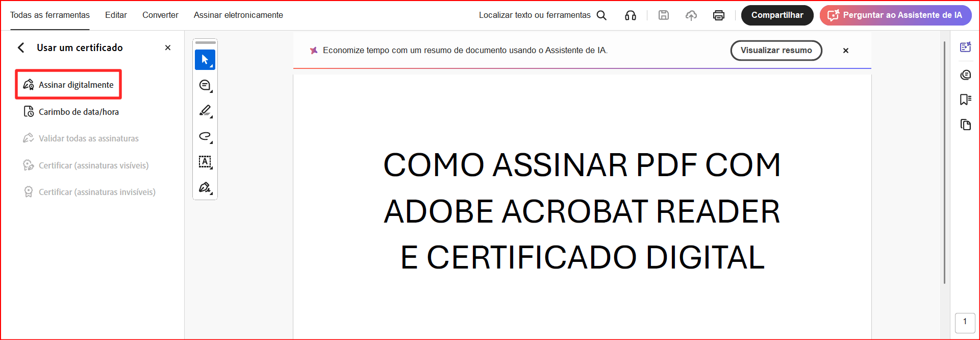Click the quick toolbar top drag handle
Viewport: 980px width, 340px height.
click(206, 43)
